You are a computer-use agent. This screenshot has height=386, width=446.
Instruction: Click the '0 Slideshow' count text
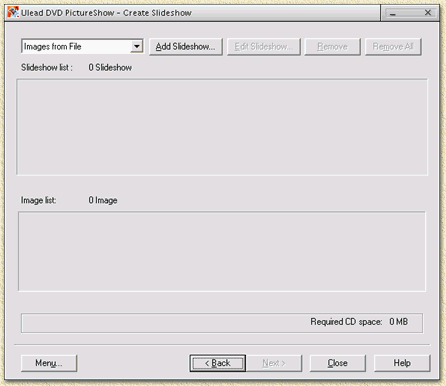(110, 68)
